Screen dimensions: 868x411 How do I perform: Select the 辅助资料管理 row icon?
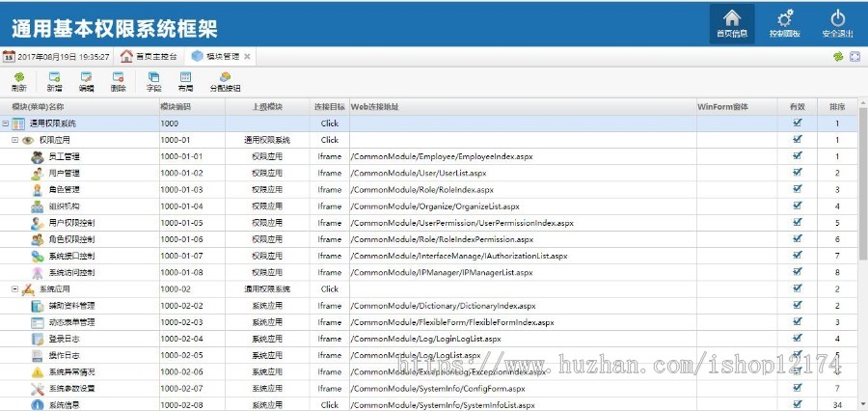(x=37, y=306)
